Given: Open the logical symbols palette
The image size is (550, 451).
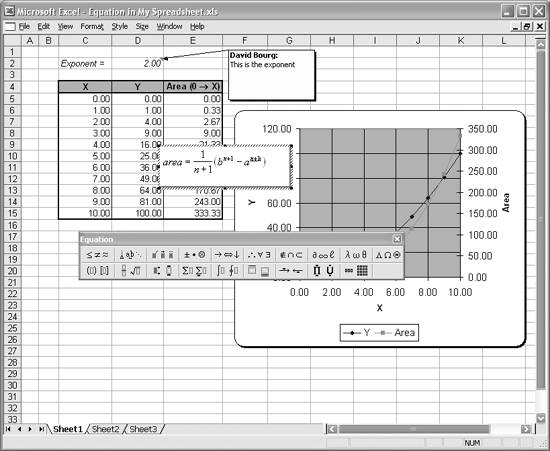Looking at the screenshot, I should (259, 255).
